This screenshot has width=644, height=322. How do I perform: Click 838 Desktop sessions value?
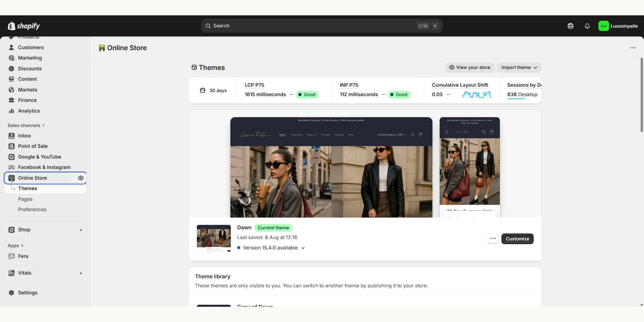click(x=522, y=94)
